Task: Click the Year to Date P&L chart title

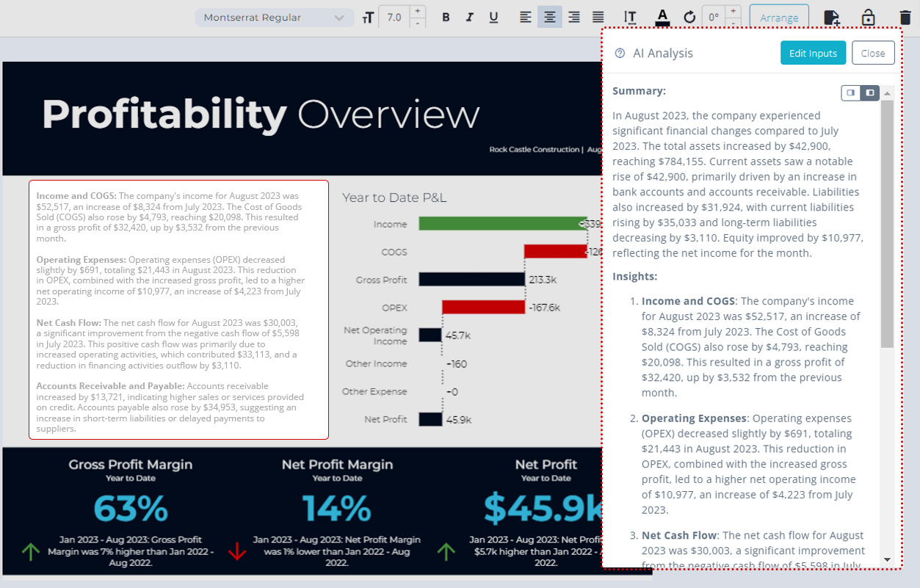Action: click(394, 197)
